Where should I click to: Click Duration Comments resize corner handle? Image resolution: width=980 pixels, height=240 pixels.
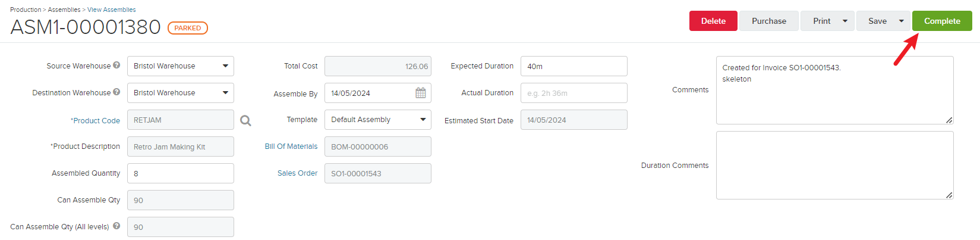(x=949, y=195)
